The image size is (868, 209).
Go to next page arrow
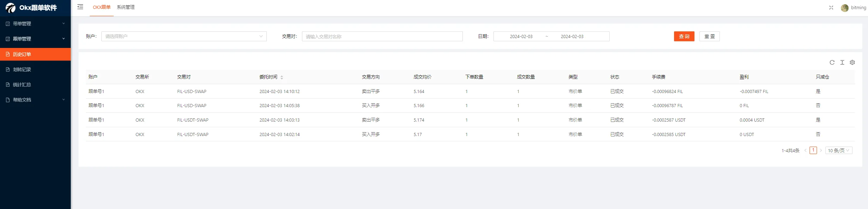click(821, 150)
